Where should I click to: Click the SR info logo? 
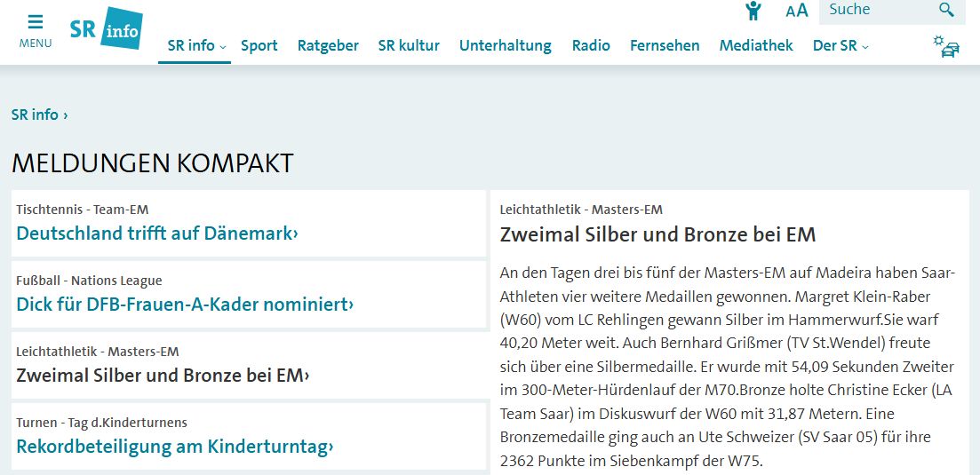pyautogui.click(x=106, y=28)
